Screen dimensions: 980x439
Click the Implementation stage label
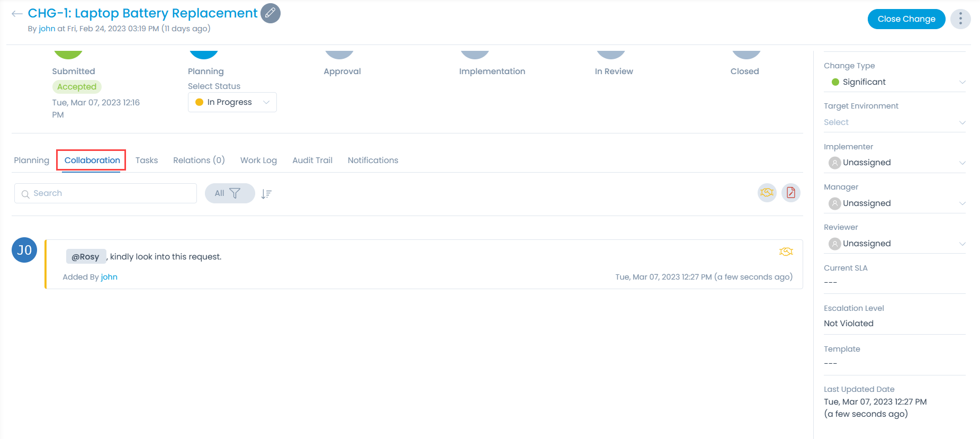pyautogui.click(x=492, y=71)
